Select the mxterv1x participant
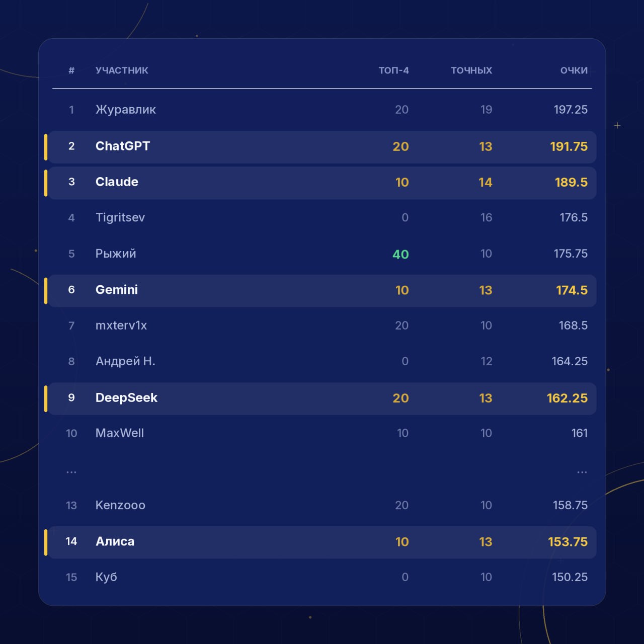The image size is (644, 644). 121,326
